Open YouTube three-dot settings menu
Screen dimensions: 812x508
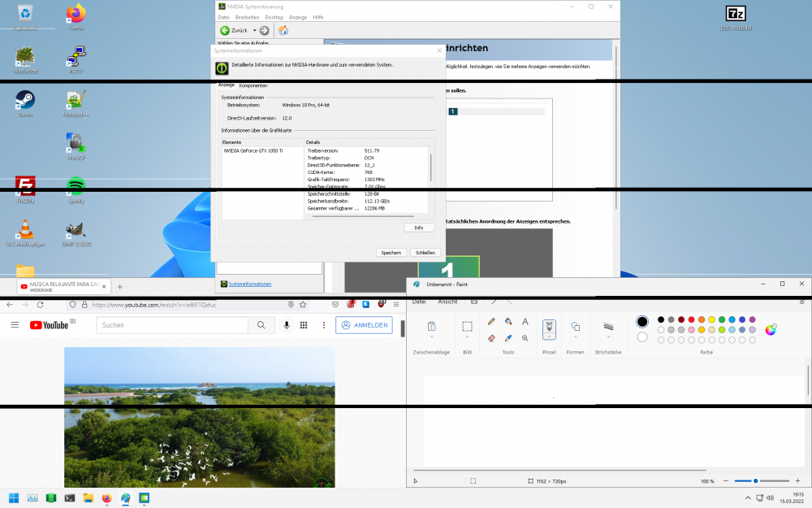(x=324, y=325)
